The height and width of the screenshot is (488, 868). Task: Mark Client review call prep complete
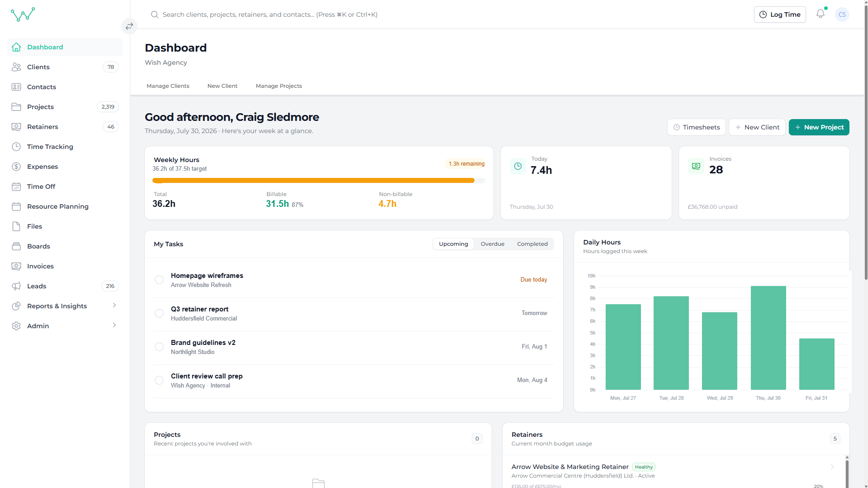pos(159,380)
